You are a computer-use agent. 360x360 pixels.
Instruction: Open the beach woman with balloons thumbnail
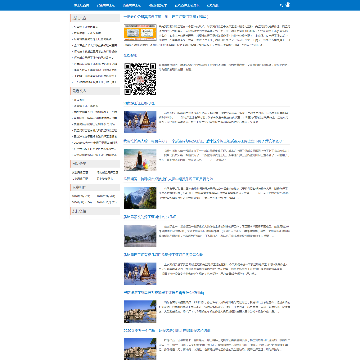point(140,160)
